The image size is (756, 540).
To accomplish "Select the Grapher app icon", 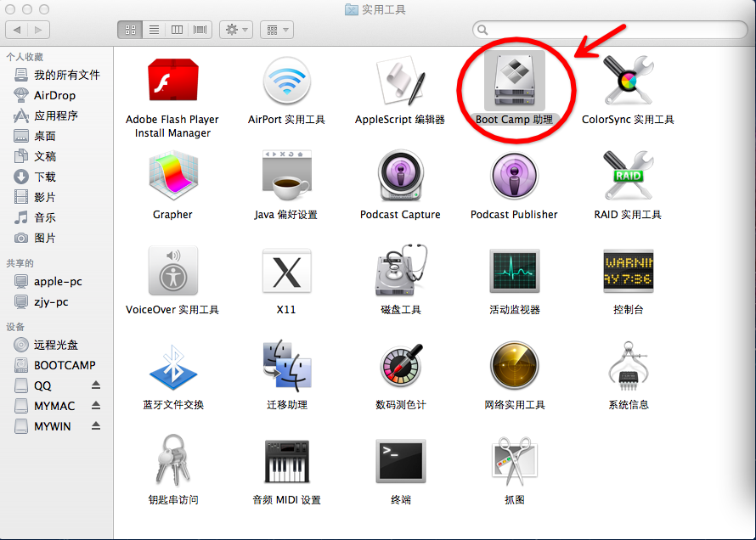I will (173, 176).
